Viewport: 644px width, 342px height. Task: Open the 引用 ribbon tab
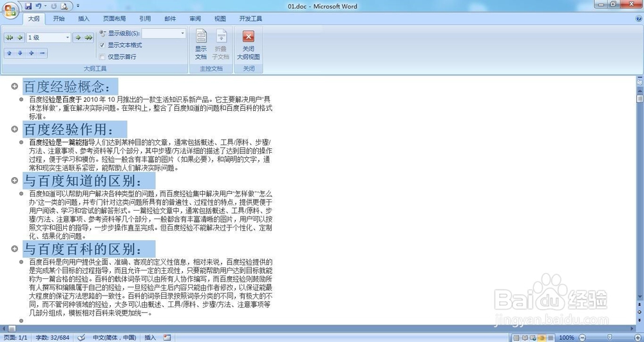145,19
